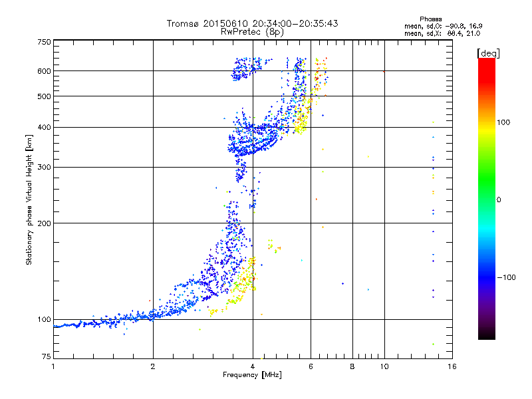This screenshot has width=532, height=399.
Task: Click the plot title 'Tromsø 20150610 20:34:00-20:35:43'
Action: [252, 23]
